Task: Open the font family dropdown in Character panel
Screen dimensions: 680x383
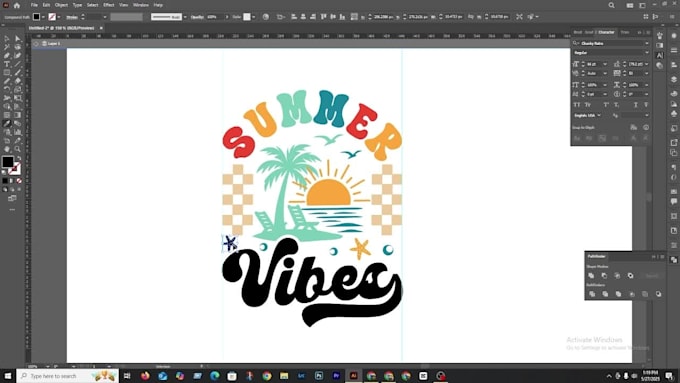Action: (647, 43)
